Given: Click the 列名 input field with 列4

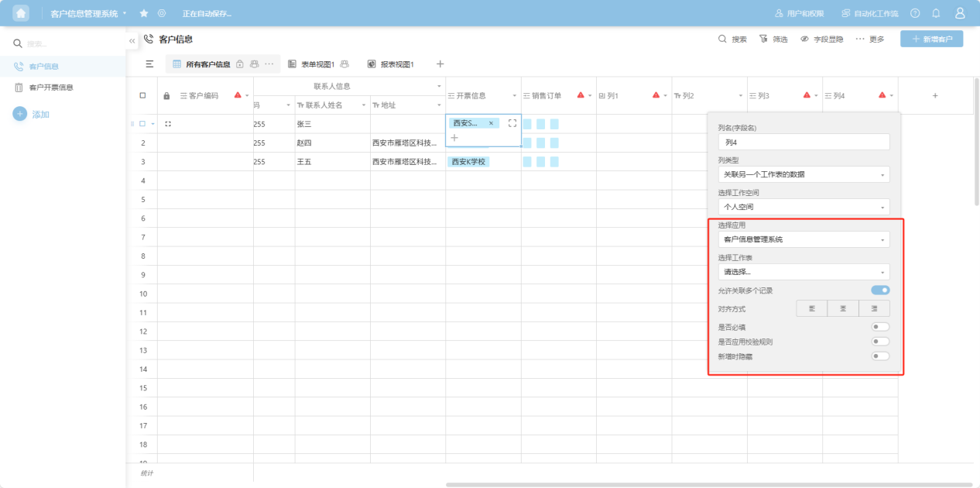Looking at the screenshot, I should (x=804, y=143).
